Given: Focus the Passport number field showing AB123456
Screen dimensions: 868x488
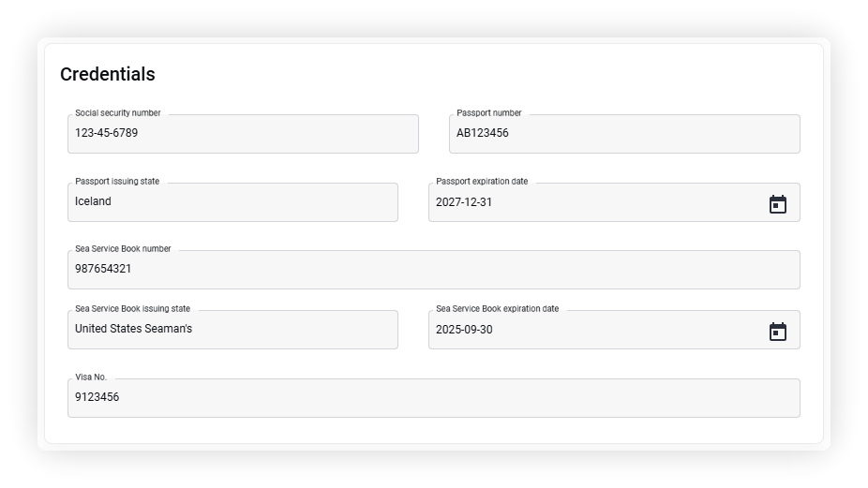Looking at the screenshot, I should [624, 134].
